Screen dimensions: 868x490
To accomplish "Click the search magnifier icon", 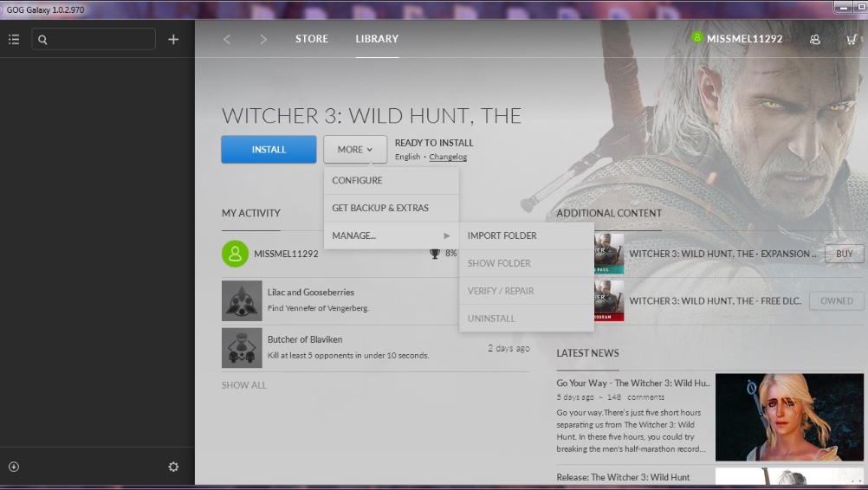I will [x=42, y=40].
